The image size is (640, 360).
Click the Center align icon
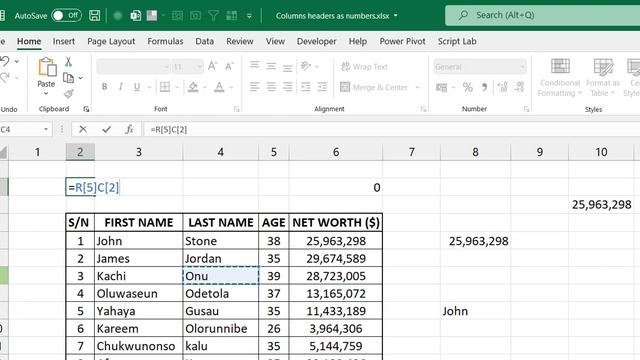point(271,87)
